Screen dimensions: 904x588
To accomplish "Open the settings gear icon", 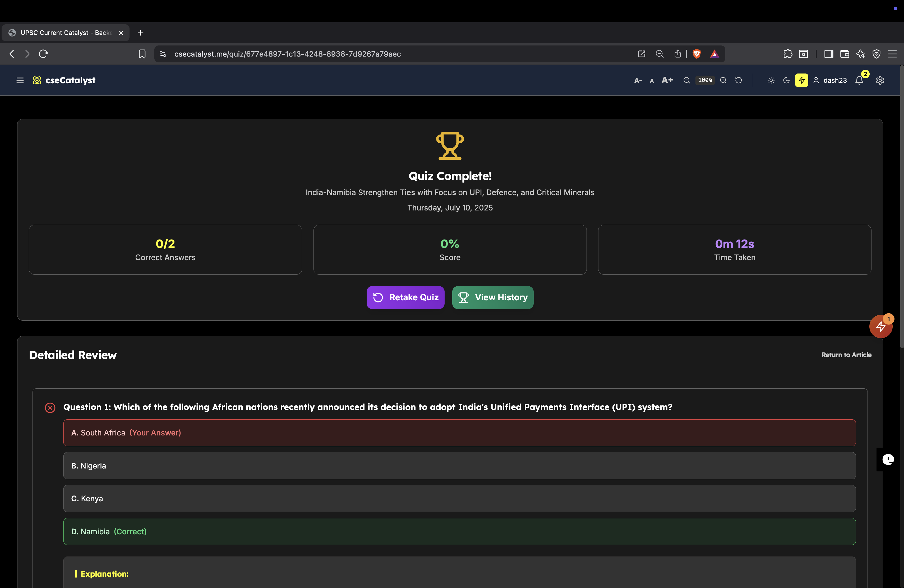I will tap(880, 80).
